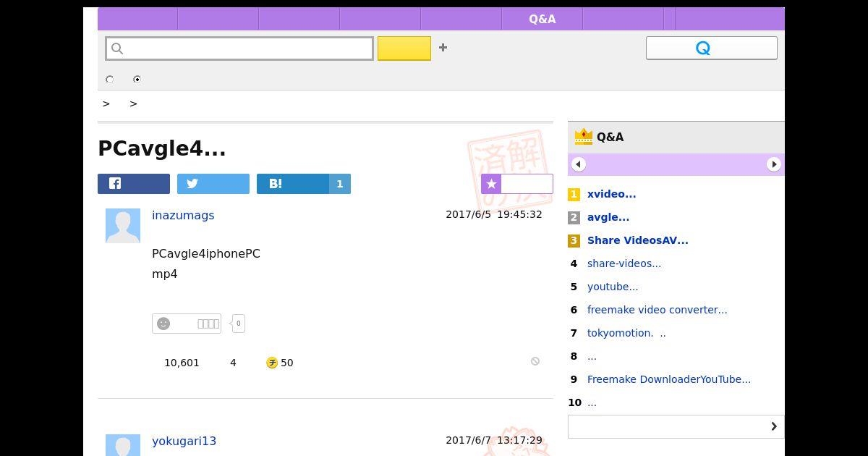This screenshot has width=868, height=456.
Task: Click the yokugari13 avatar thumbnail
Action: point(123,445)
